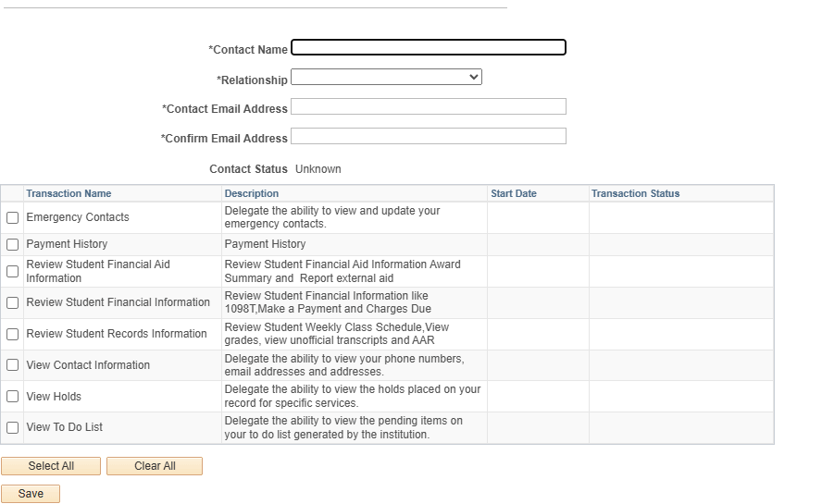Click the description mentioning 1098T
This screenshot has height=504, width=822.
[x=328, y=302]
